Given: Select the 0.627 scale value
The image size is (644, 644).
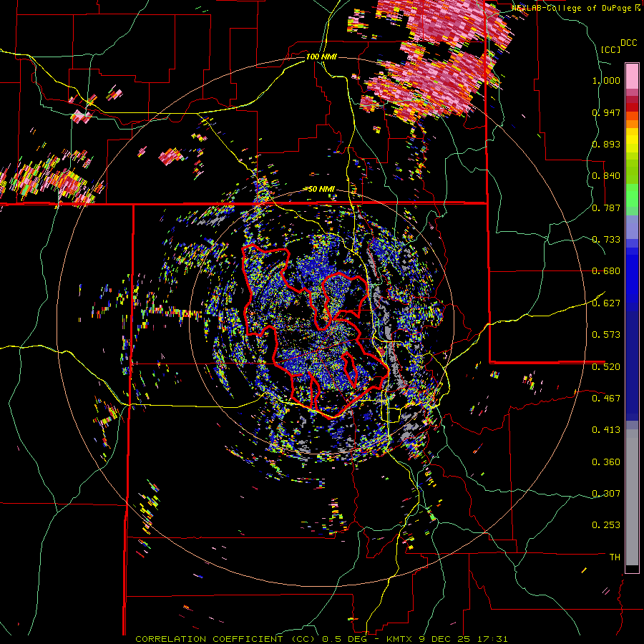Looking at the screenshot, I should coord(606,303).
